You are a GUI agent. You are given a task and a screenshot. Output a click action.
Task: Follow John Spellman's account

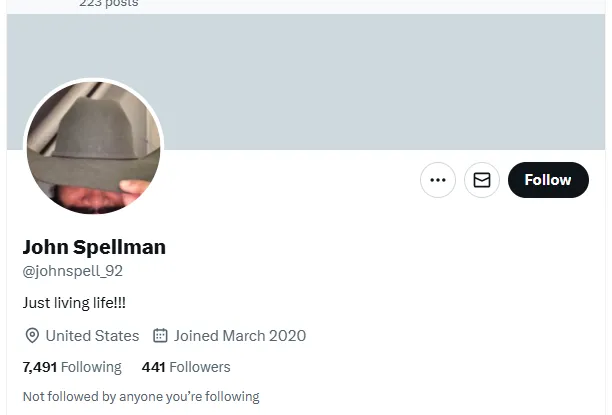point(547,180)
